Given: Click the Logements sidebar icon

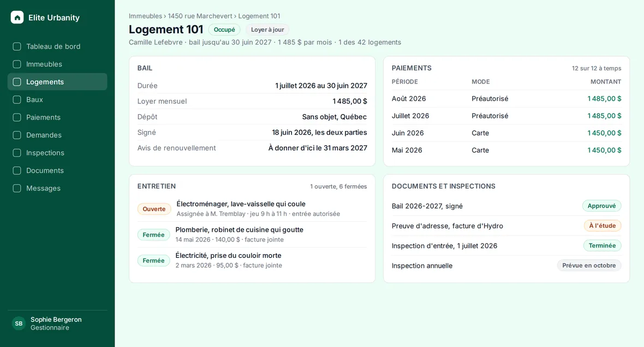Looking at the screenshot, I should tap(17, 82).
